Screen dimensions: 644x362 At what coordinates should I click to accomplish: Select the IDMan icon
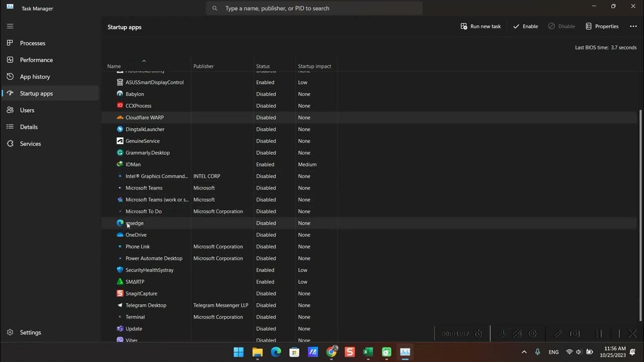coord(120,164)
